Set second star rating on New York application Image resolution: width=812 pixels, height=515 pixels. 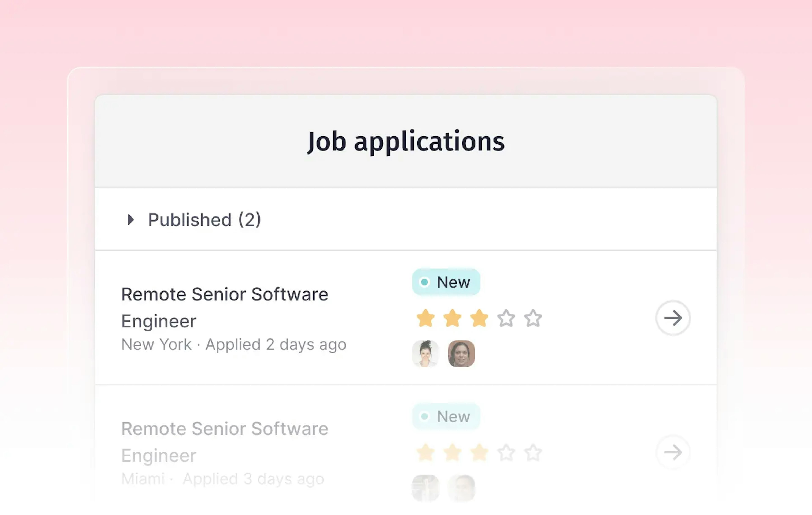click(x=452, y=318)
